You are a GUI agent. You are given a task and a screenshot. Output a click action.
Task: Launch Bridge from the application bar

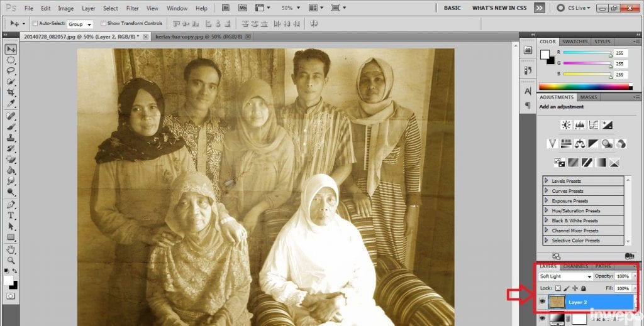tap(226, 8)
